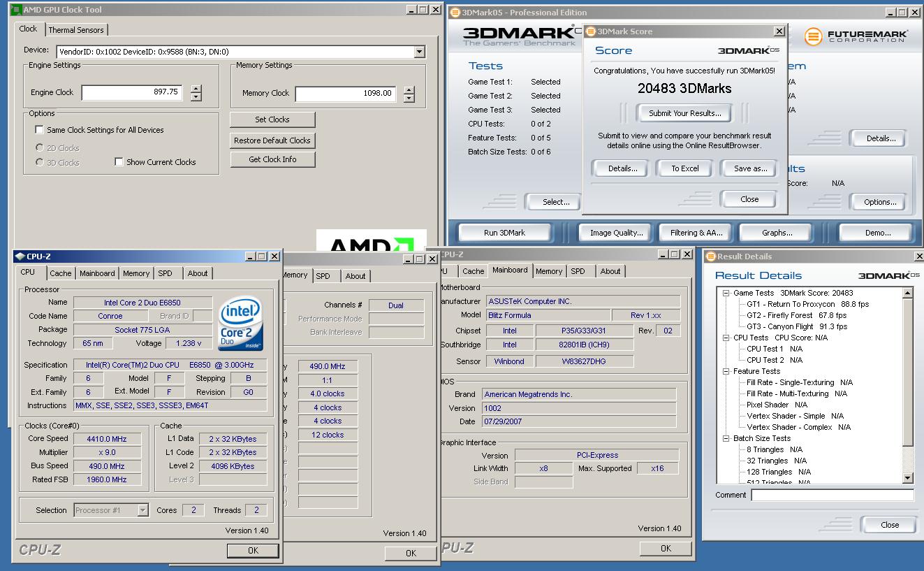Click the Result Details scrollbar down arrow
The width and height of the screenshot is (924, 571).
908,478
